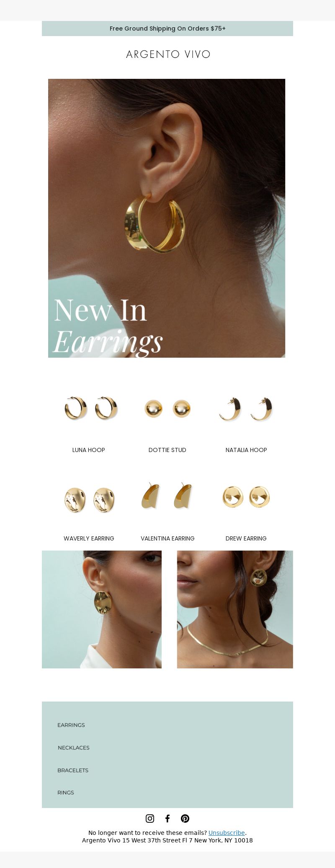Select the Natalia Hoop earrings image
The height and width of the screenshot is (868, 335).
point(246,409)
